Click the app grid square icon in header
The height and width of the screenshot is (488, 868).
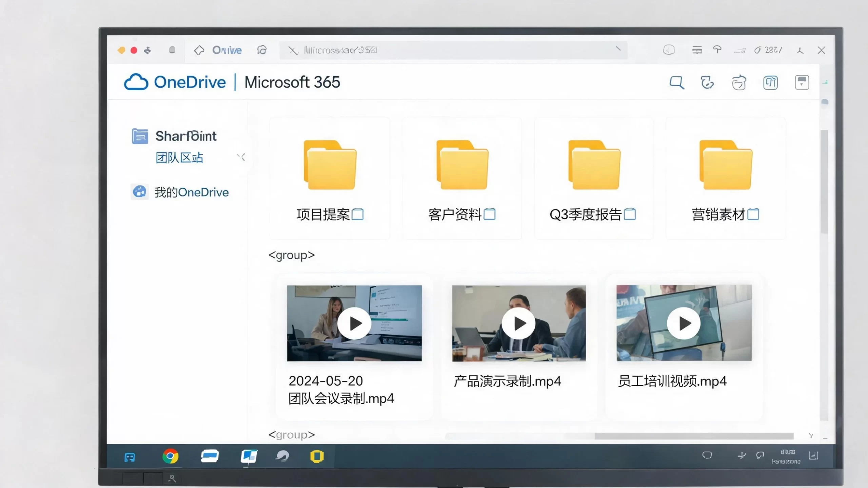[x=770, y=82]
